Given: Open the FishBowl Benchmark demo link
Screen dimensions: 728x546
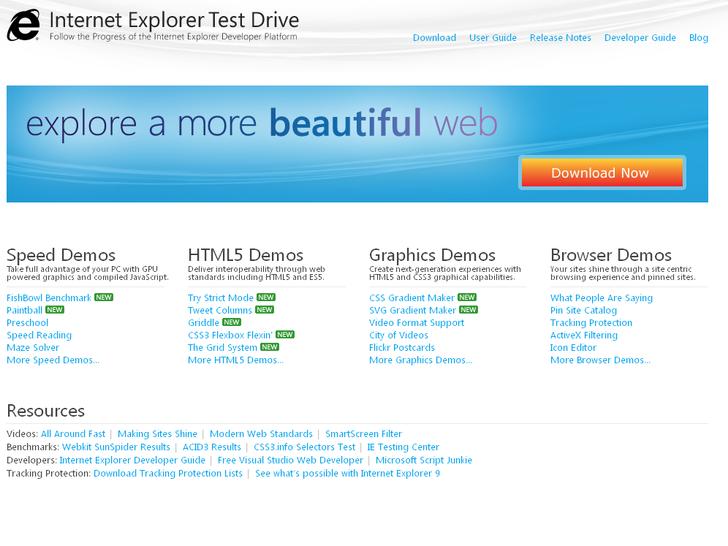Looking at the screenshot, I should 49,298.
